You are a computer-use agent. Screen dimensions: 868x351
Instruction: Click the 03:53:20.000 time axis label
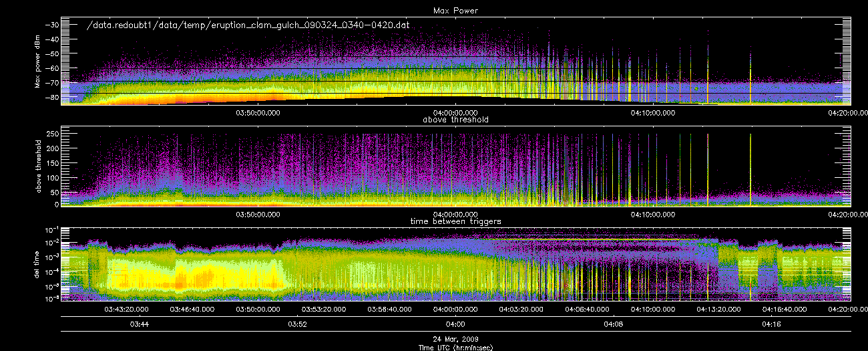pyautogui.click(x=324, y=310)
